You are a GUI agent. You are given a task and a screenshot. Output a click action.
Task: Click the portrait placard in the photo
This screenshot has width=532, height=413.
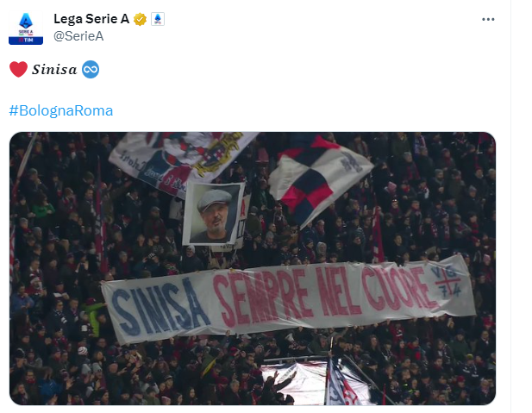[x=214, y=213]
